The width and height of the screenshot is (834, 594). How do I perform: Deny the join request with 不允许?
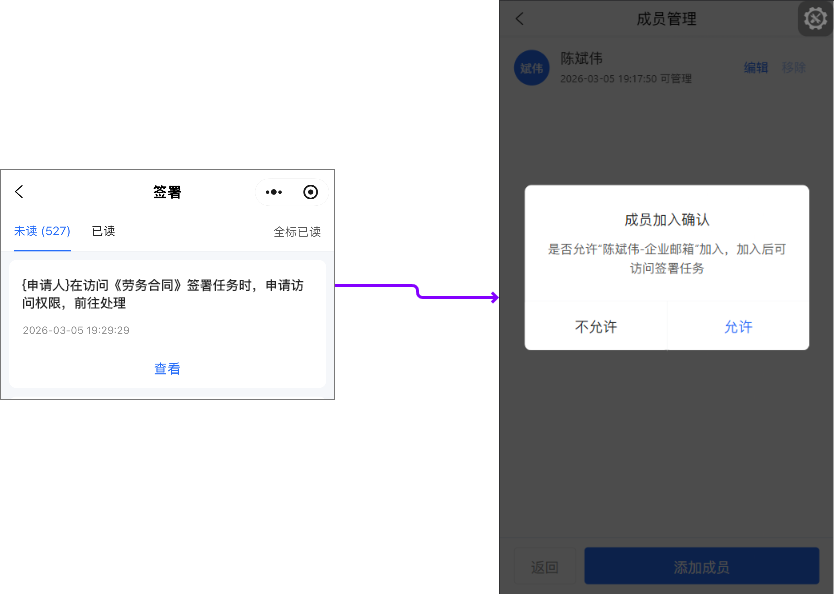[596, 327]
